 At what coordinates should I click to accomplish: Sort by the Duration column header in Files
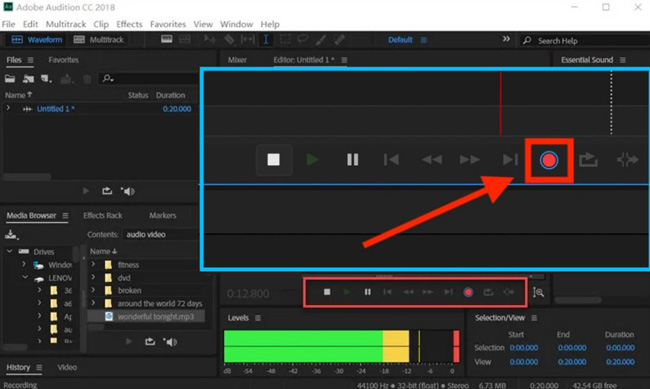tap(170, 95)
